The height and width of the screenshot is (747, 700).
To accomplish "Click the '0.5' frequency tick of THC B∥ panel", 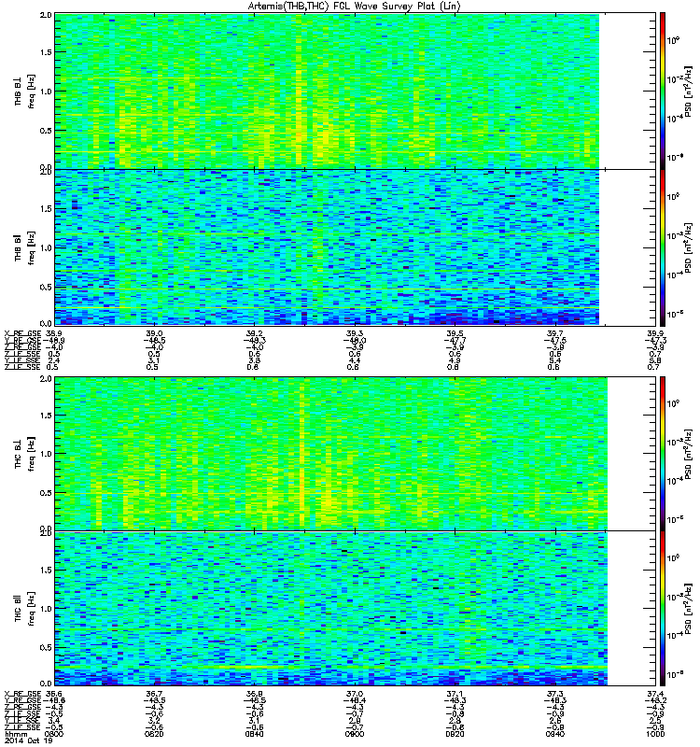I will click(x=46, y=647).
